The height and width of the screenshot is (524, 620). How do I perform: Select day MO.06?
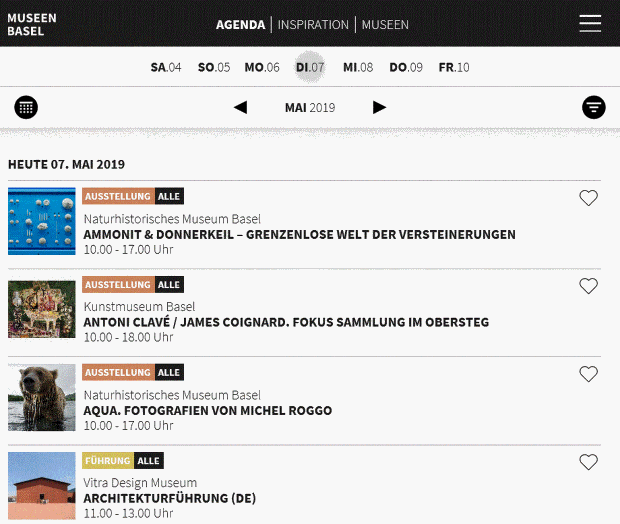click(262, 67)
